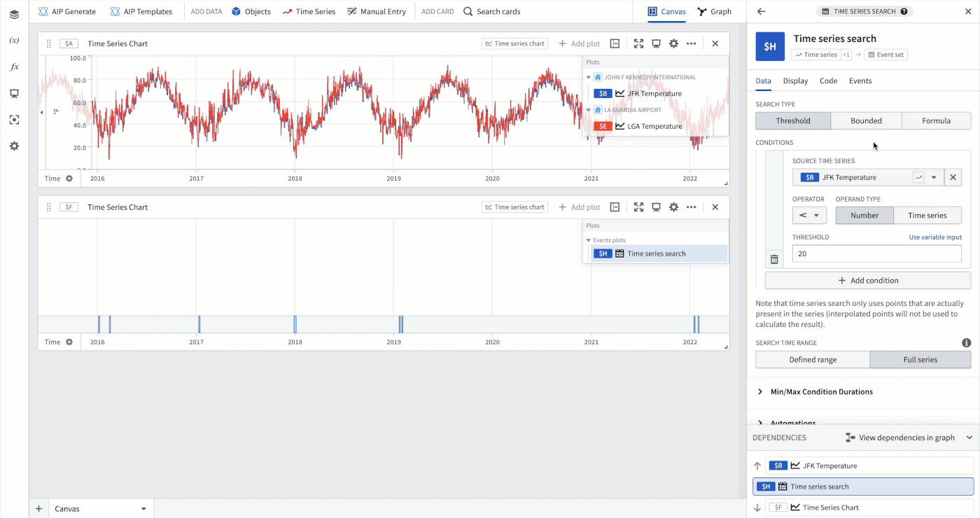The height and width of the screenshot is (518, 980).
Task: Open the operator less-than dropdown
Action: pyautogui.click(x=810, y=216)
